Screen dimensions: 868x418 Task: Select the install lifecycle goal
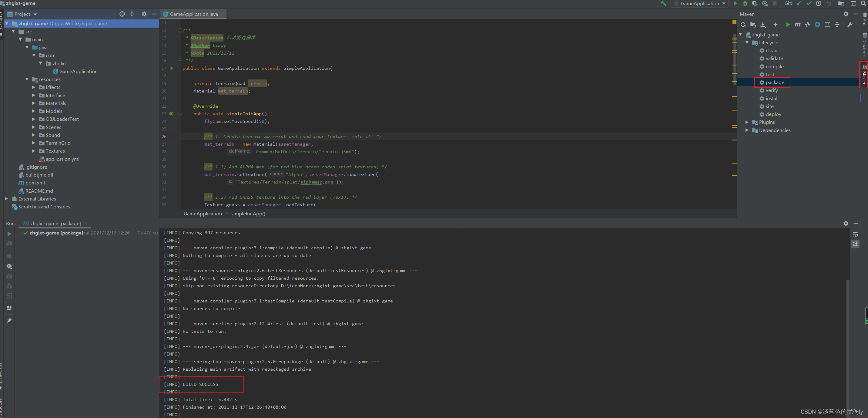point(772,98)
